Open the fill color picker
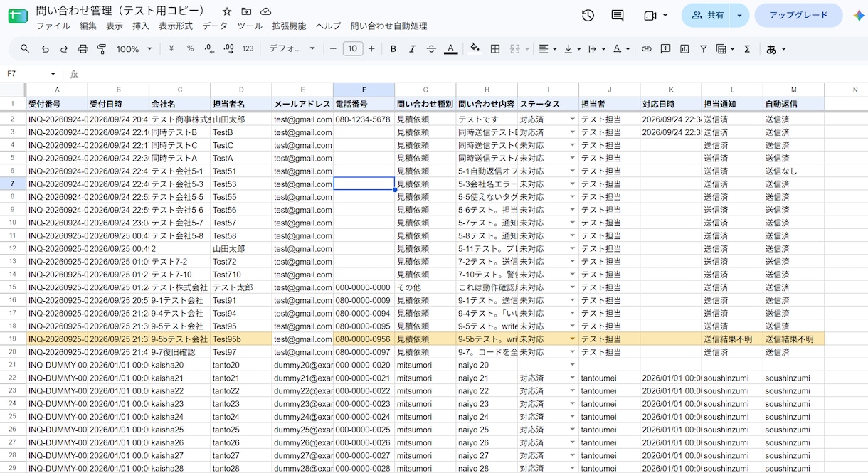 click(475, 49)
